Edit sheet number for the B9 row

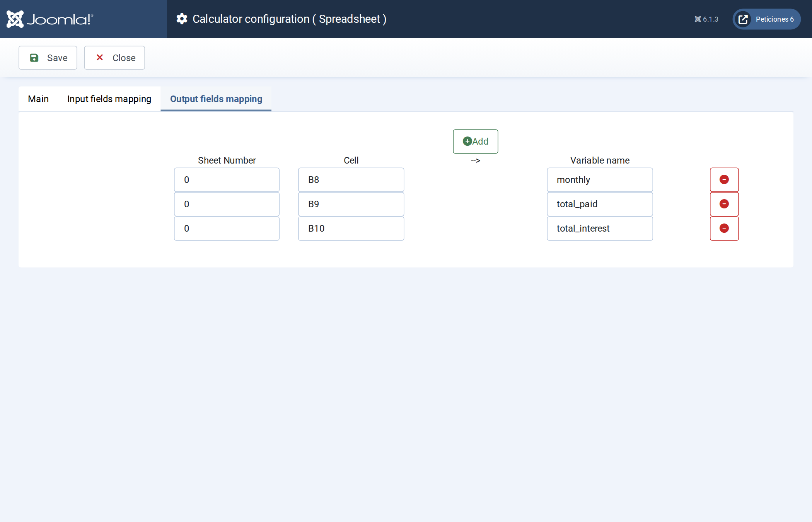coord(227,204)
